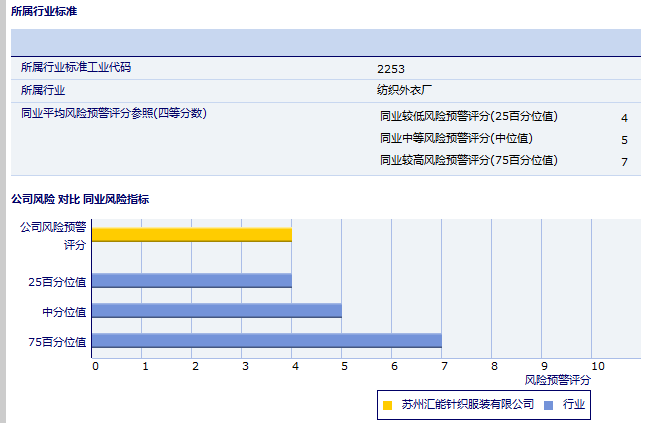Click the 风险预警评分 x-axis title
Image resolution: width=658 pixels, height=423 pixels.
(557, 380)
